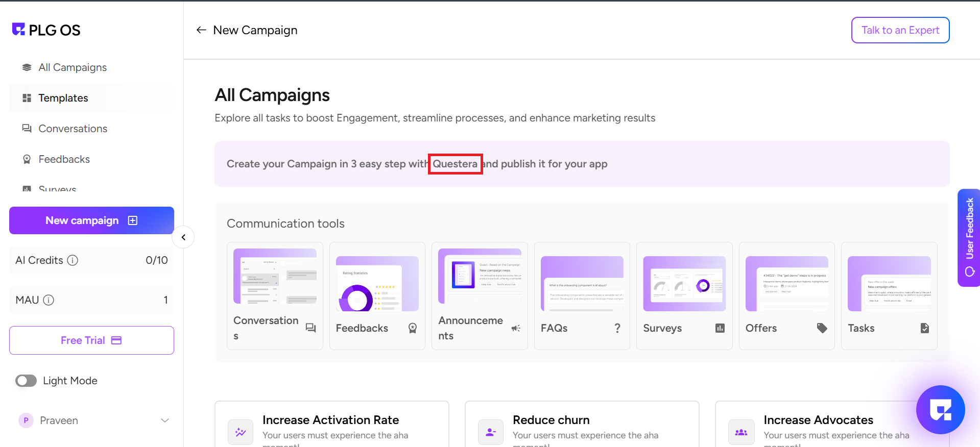980x447 pixels.
Task: Expand the Praveen account dropdown
Action: tap(165, 420)
